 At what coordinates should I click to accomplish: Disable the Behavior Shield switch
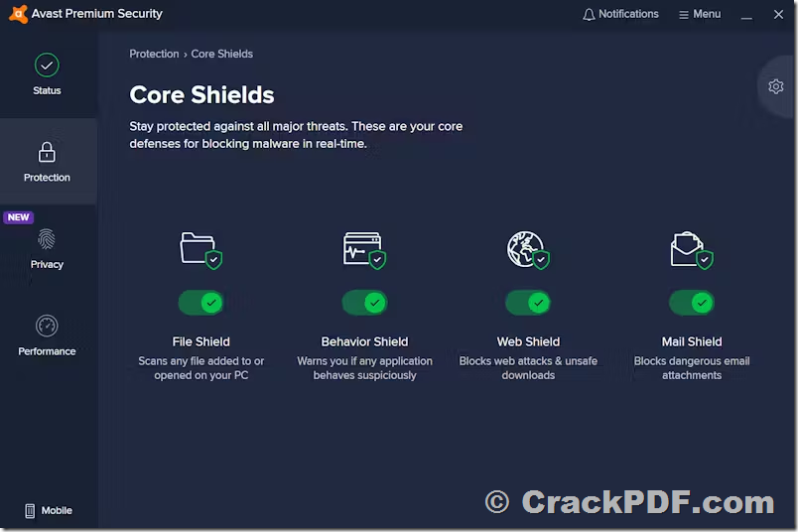pos(364,303)
